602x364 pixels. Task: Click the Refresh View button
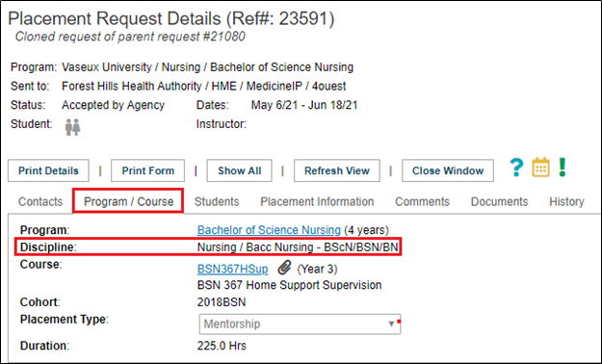pos(337,170)
